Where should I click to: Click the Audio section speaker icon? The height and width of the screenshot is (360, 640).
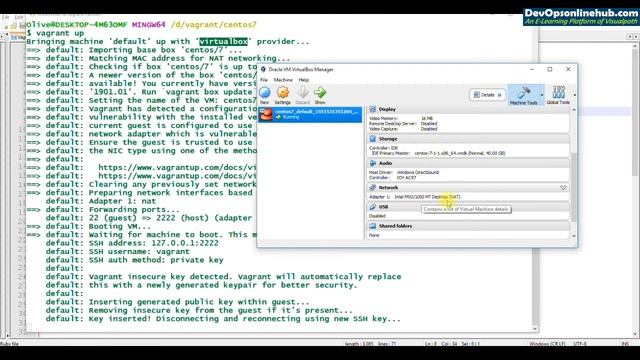click(x=372, y=163)
